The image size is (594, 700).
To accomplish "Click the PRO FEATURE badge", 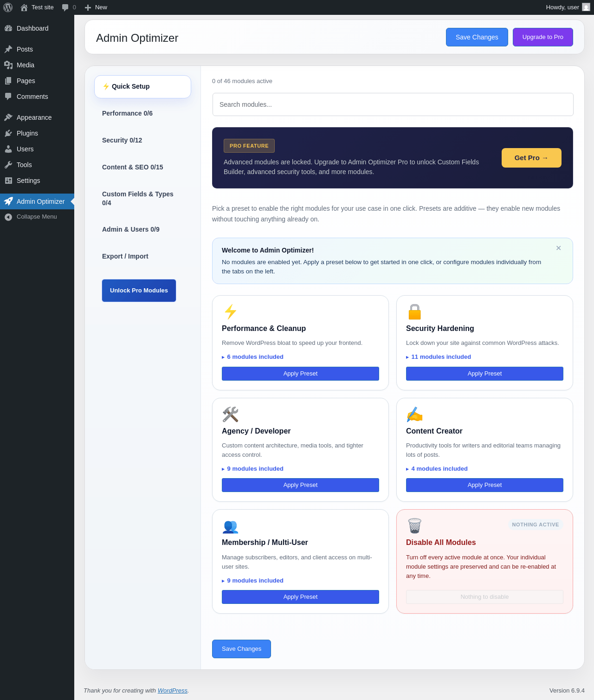I will coord(249,146).
